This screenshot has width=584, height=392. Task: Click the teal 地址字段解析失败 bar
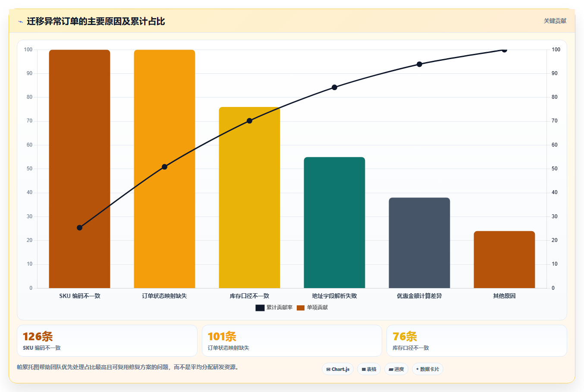point(334,223)
